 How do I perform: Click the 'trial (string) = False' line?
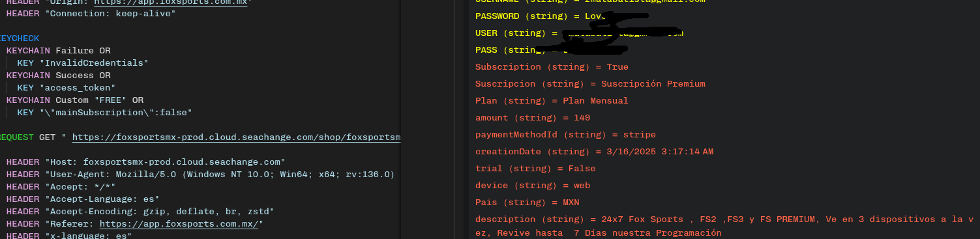pos(535,169)
